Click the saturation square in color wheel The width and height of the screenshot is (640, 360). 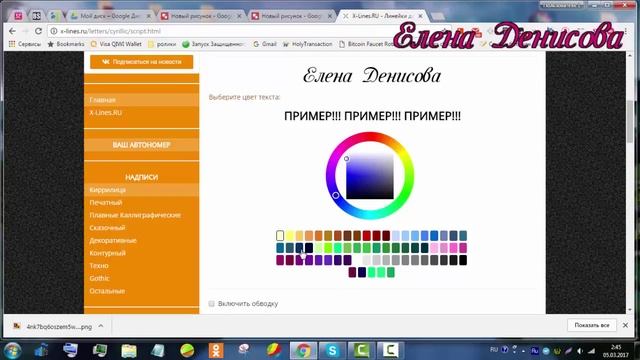tap(370, 176)
